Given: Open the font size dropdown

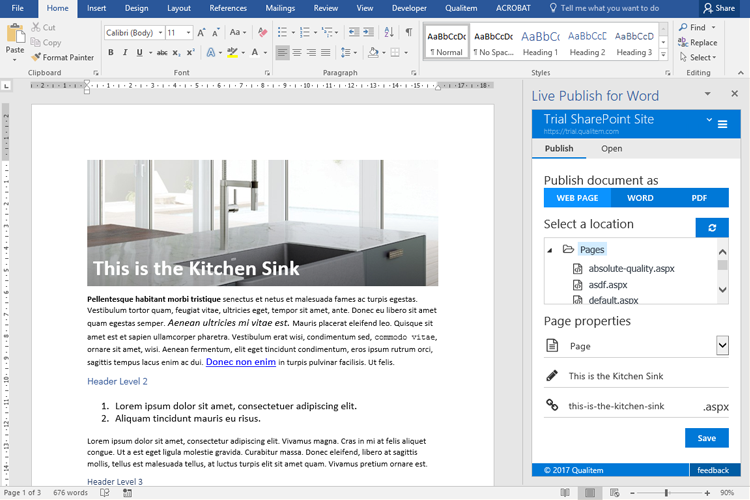Looking at the screenshot, I should (188, 33).
